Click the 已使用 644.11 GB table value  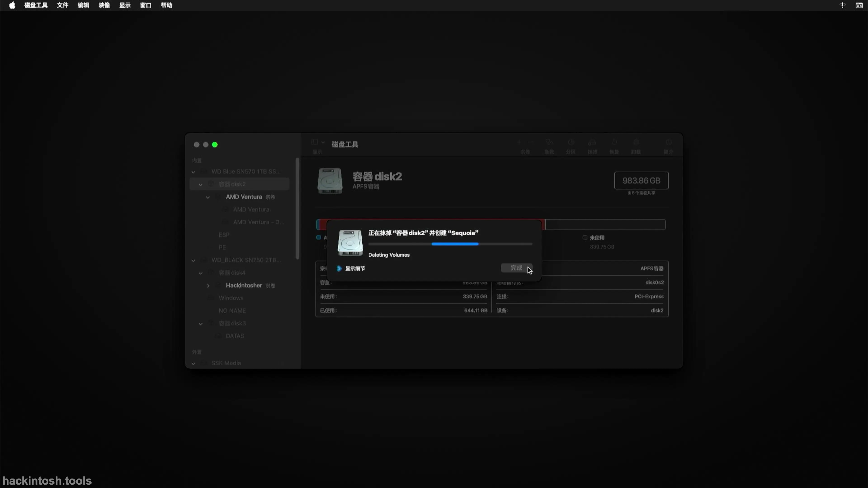pos(475,310)
